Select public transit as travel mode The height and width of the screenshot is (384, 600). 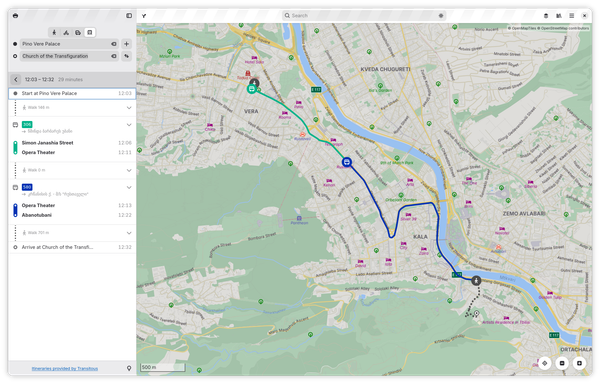[x=90, y=33]
